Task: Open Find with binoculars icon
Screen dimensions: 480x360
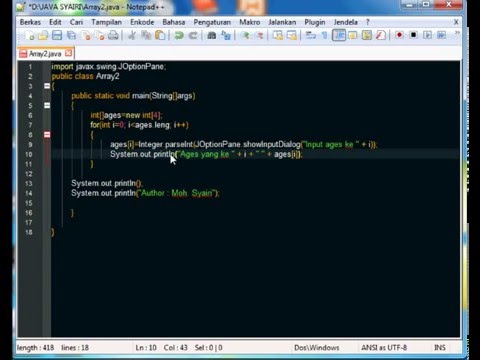Action: pos(212,35)
